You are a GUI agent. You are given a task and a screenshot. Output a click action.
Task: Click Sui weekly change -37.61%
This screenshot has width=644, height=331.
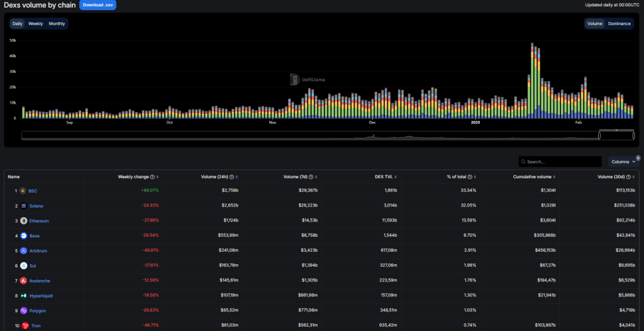tap(151, 266)
